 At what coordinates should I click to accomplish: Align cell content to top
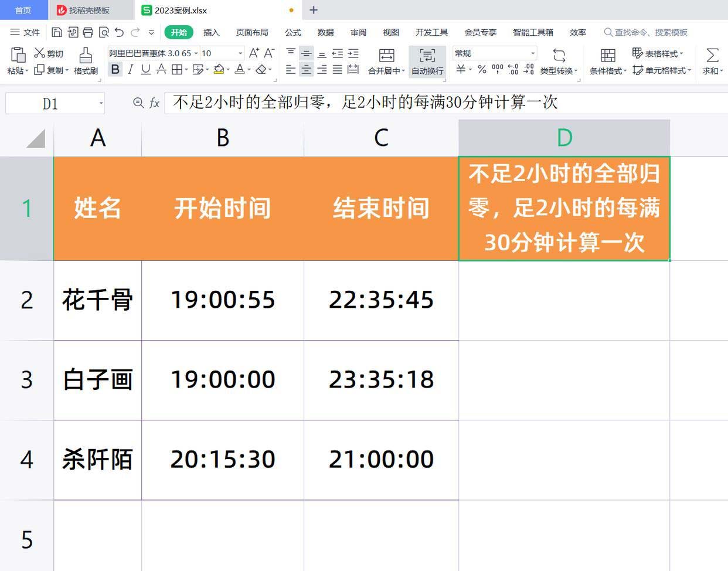click(291, 53)
